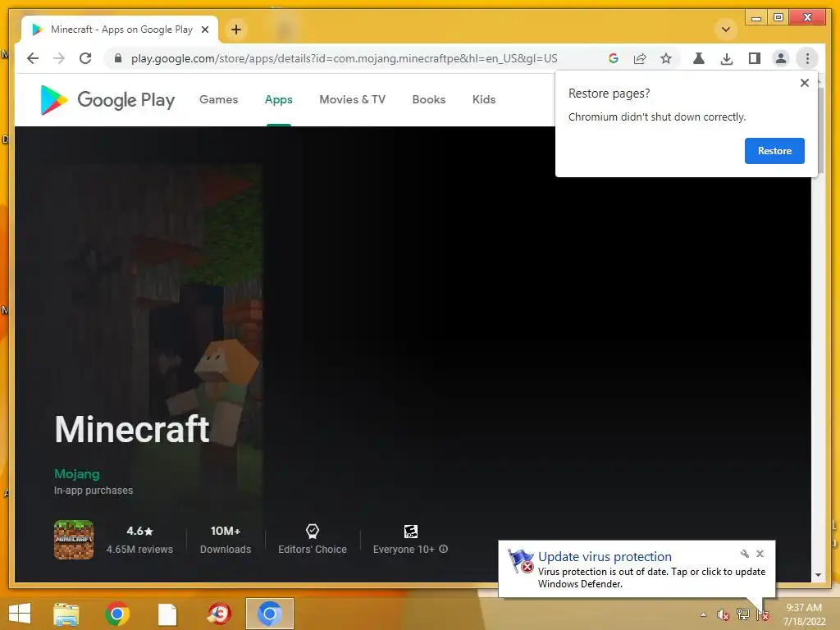Viewport: 840px width, 630px height.
Task: Close the Minecraft Google Play tab
Action: [x=205, y=30]
